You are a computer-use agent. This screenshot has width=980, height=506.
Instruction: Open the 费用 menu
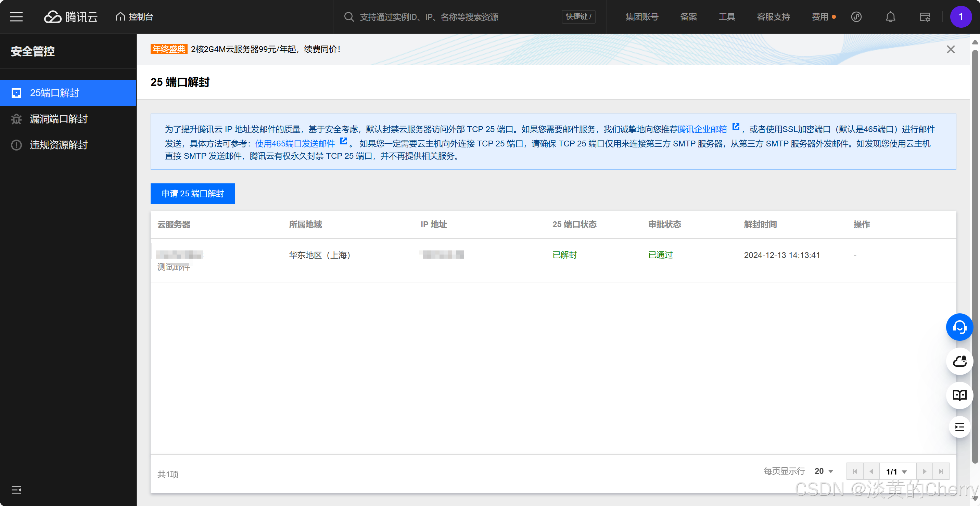coord(820,17)
